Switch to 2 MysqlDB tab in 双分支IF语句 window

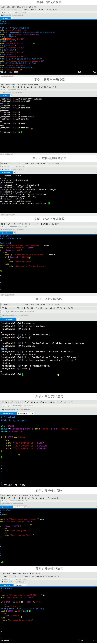18,507
